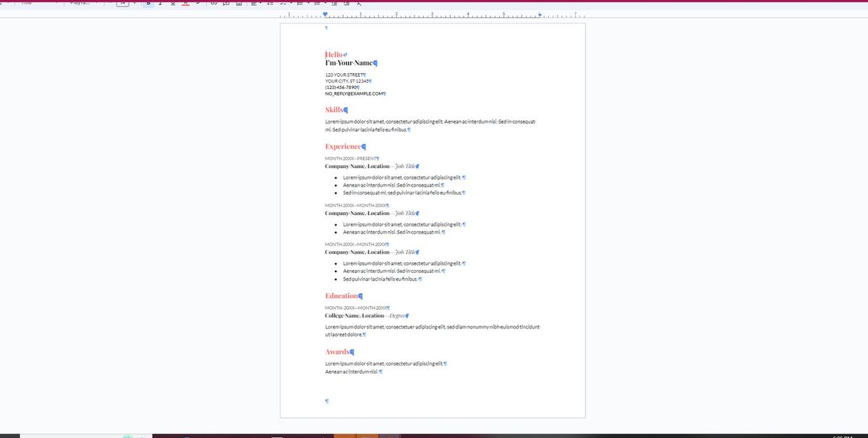Screen dimensions: 868x438
Task: Insert an image
Action: [x=239, y=3]
